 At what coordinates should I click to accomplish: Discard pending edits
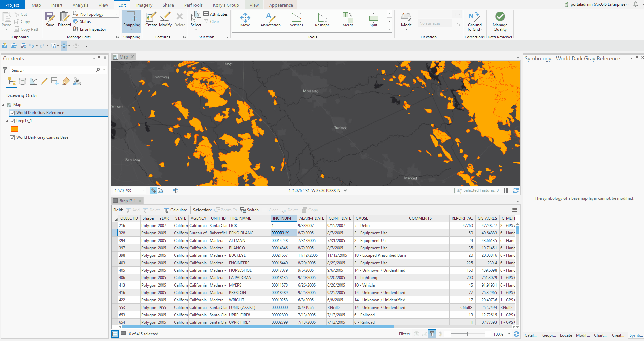(64, 20)
